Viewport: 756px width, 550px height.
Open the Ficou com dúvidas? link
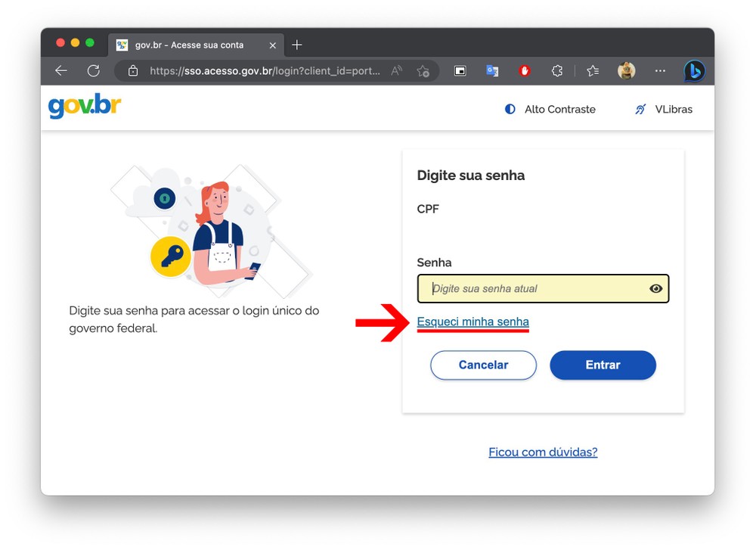click(543, 452)
